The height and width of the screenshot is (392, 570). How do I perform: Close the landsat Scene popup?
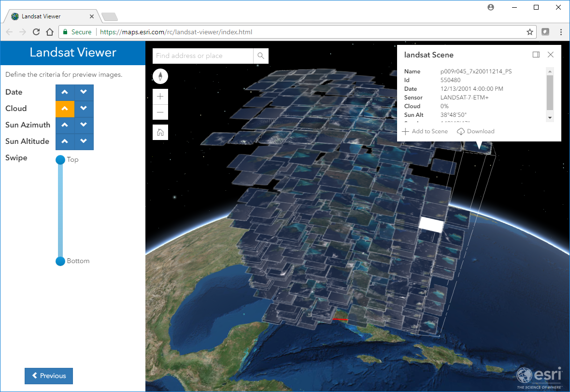pos(550,55)
